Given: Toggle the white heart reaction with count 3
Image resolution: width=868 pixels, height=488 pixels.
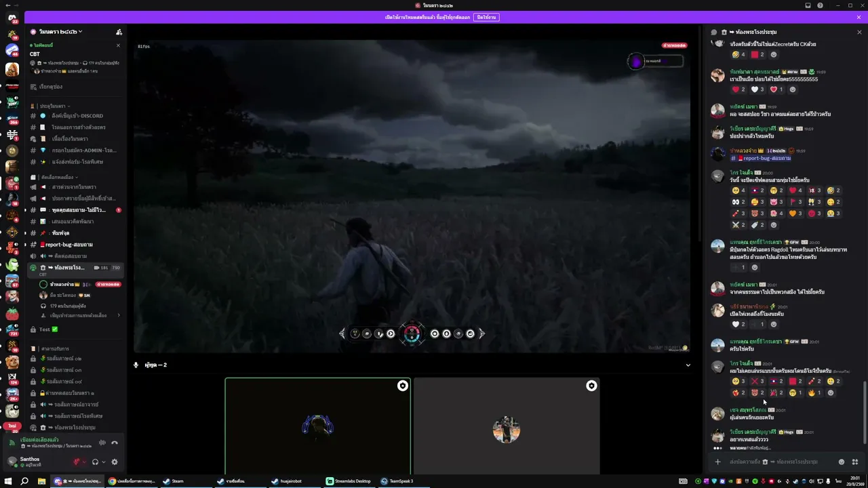Looking at the screenshot, I should 758,89.
